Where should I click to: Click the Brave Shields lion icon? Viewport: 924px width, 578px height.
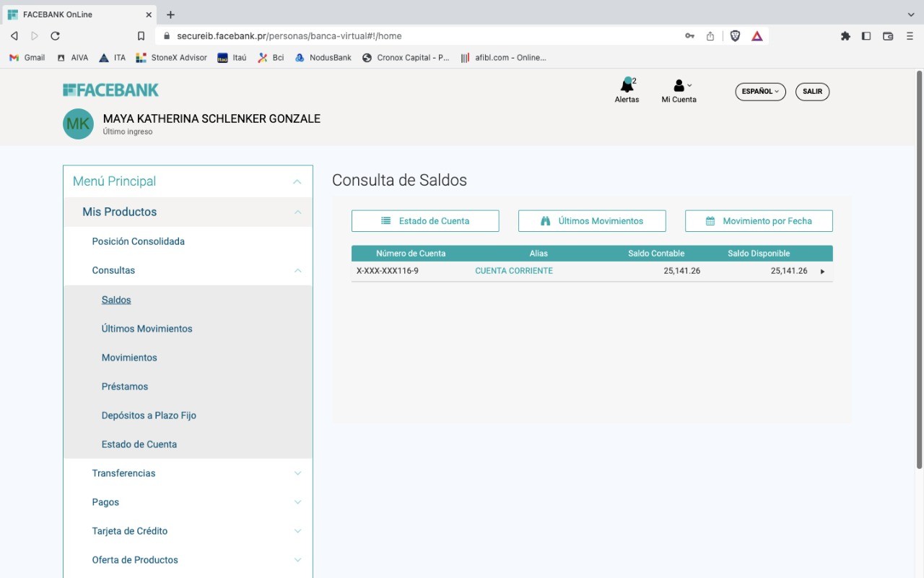coord(735,36)
